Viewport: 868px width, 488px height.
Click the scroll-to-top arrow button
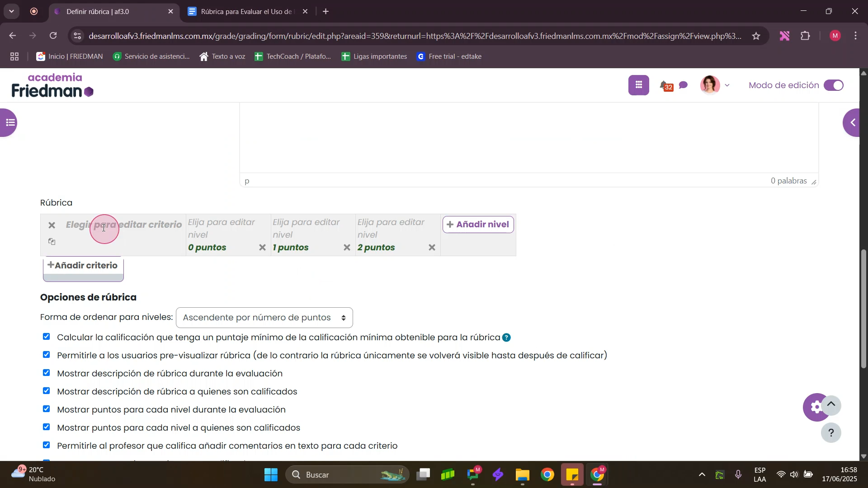click(x=831, y=405)
